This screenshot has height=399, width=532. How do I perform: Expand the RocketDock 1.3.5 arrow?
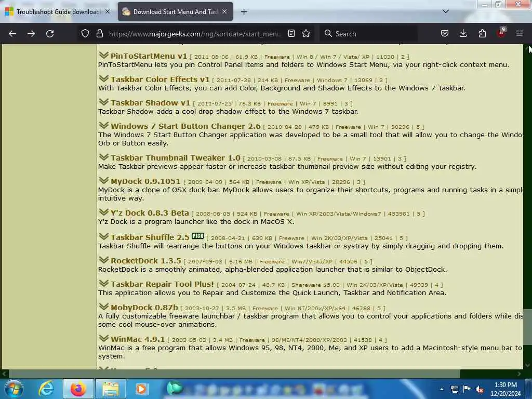tap(104, 260)
